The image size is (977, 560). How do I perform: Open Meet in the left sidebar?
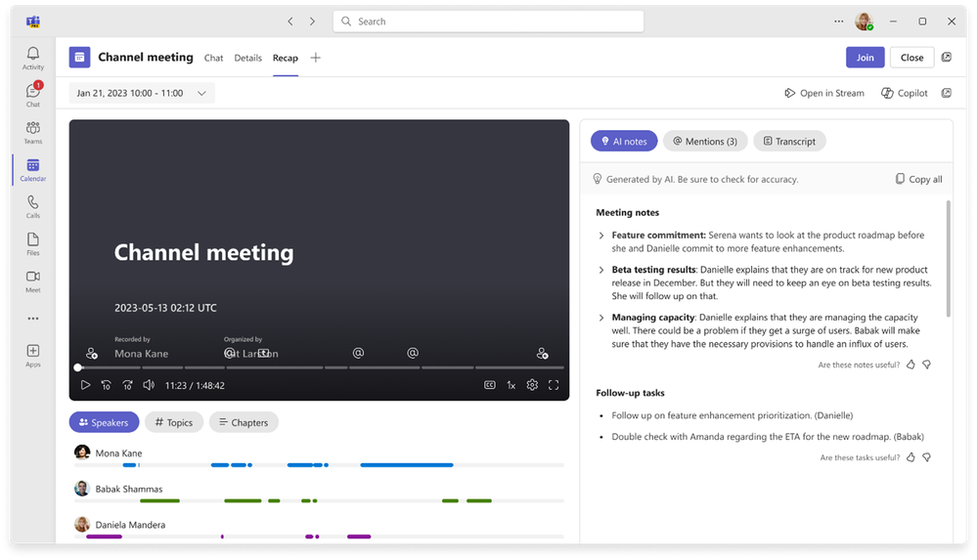point(33,280)
